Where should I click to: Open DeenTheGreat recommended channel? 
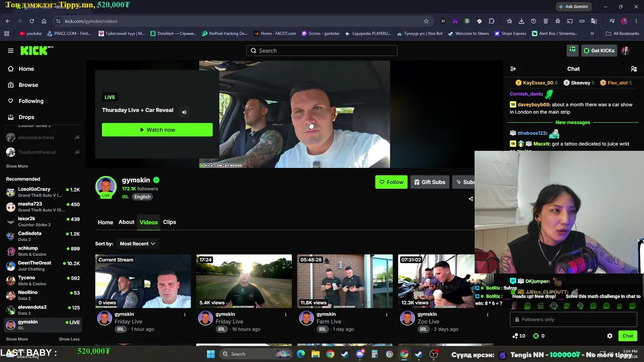(x=43, y=265)
